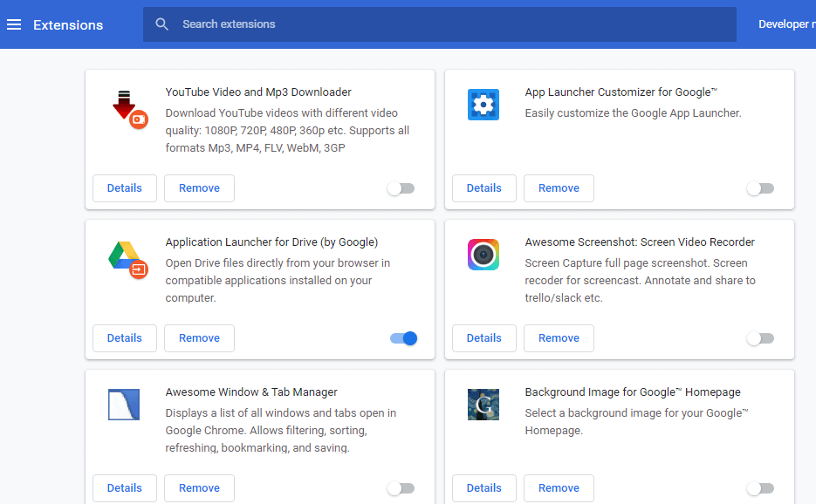Viewport: 816px width, 504px height.
Task: Enable the App Launcher Customizer extension
Action: pyautogui.click(x=760, y=187)
